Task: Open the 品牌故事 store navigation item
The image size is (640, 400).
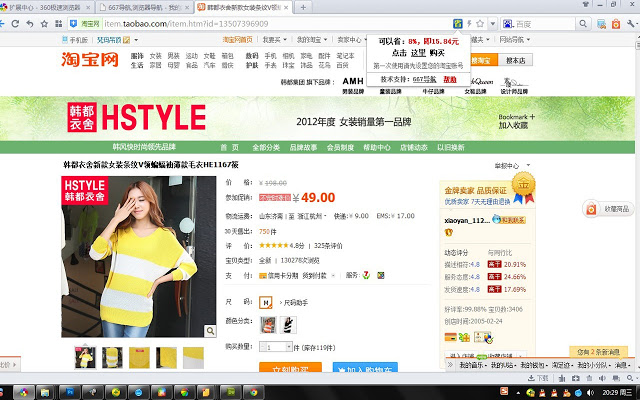Action: [303, 147]
